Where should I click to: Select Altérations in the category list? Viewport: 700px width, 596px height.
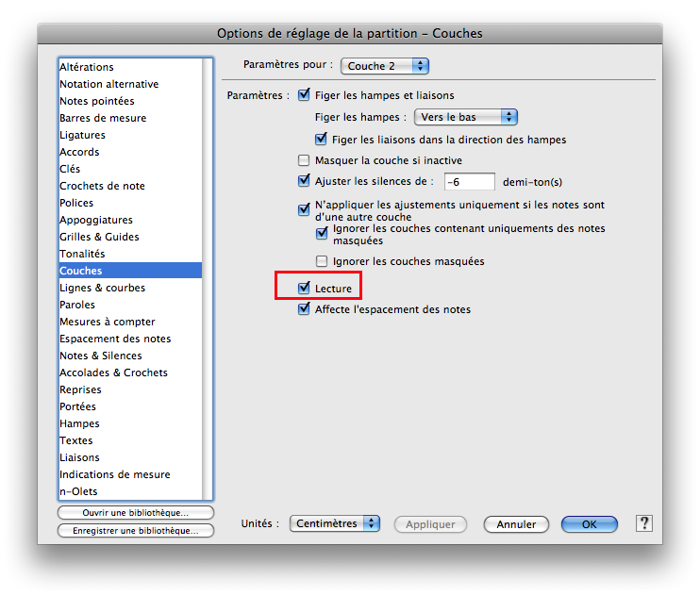coord(87,67)
